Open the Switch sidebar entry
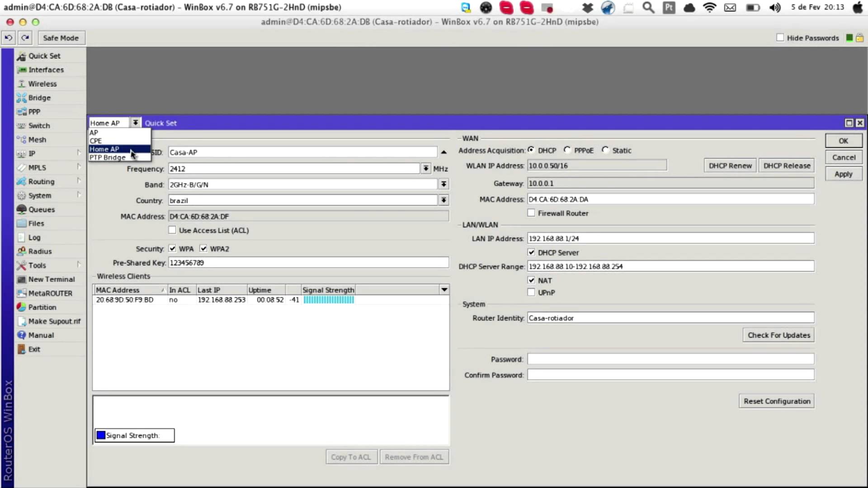Screen dimensions: 868x488 pyautogui.click(x=39, y=126)
